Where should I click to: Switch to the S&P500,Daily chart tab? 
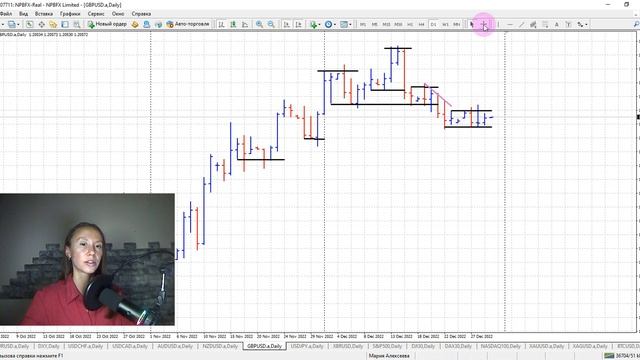click(387, 346)
